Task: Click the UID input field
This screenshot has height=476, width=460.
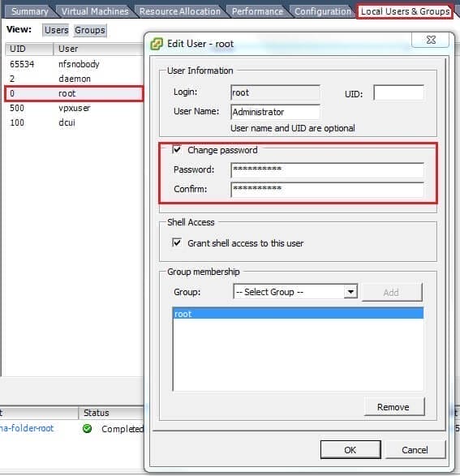Action: coord(398,92)
